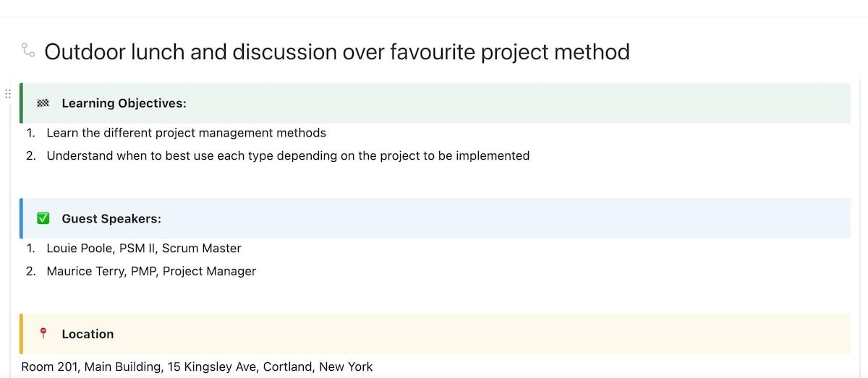Click the "Louie Poole, PSM II, Scrum Master" line
This screenshot has height=378, width=868.
pos(144,248)
